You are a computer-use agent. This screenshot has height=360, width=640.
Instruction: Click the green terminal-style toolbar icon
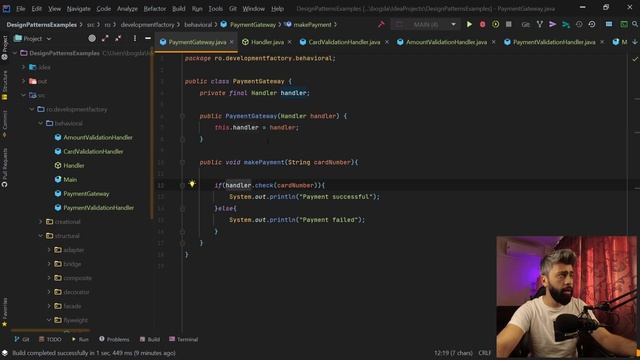[624, 24]
